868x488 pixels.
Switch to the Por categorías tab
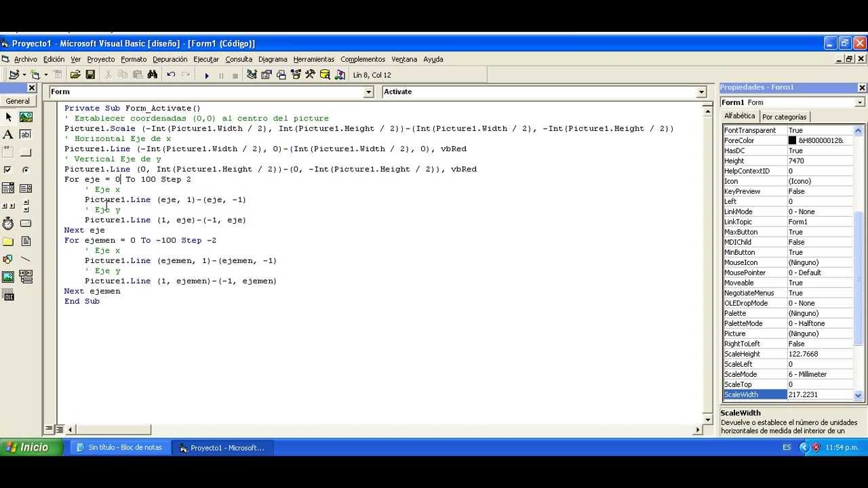pyautogui.click(x=785, y=117)
